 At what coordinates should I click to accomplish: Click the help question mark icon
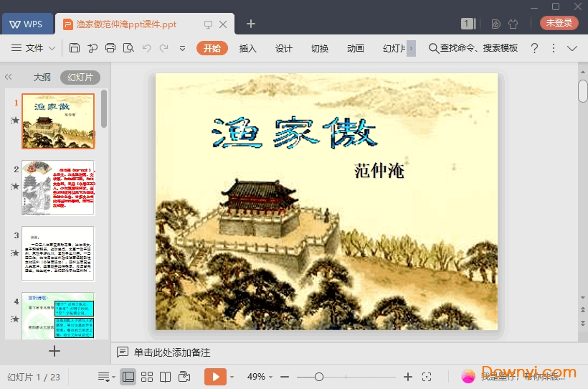click(x=534, y=48)
